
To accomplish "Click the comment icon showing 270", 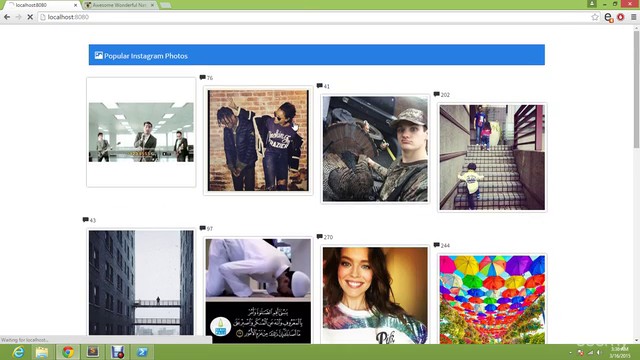I will [320, 236].
